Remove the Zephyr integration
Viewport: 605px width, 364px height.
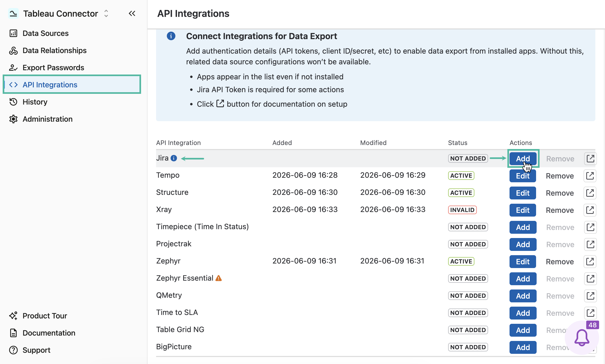click(560, 262)
